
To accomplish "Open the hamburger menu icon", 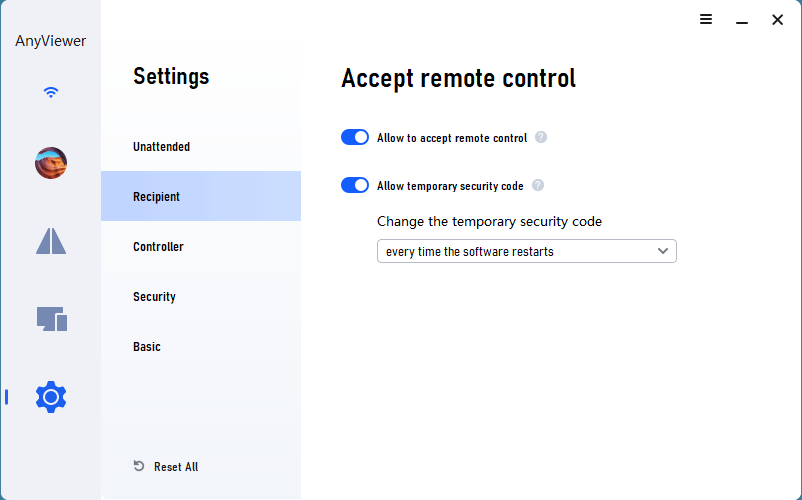I will click(706, 19).
